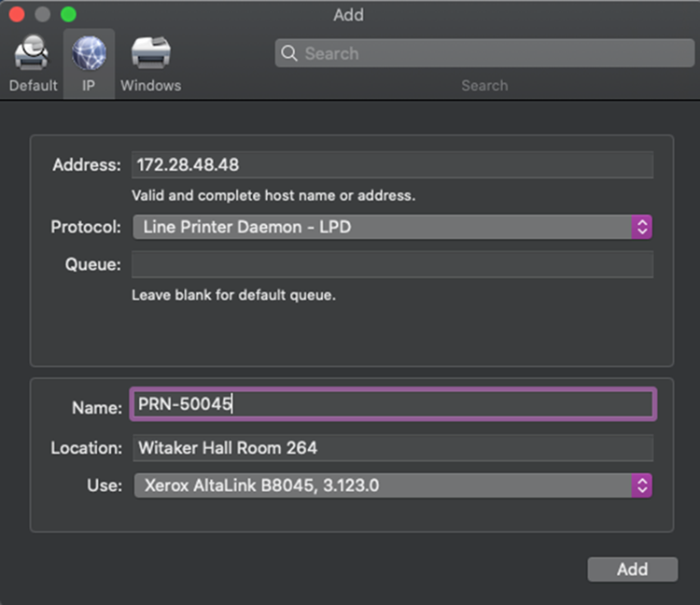Screen dimensions: 700x605
Task: Click the purple arrows on the Protocol selector
Action: 641,227
